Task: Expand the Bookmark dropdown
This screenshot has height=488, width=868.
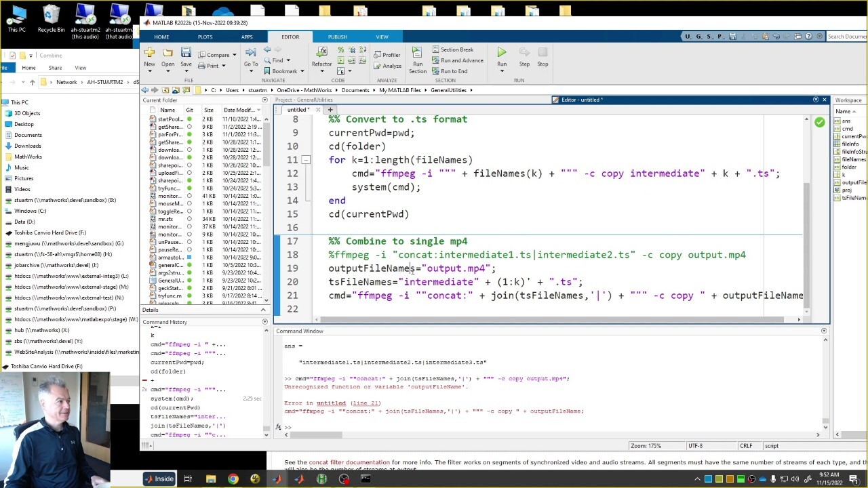Action: 302,71
